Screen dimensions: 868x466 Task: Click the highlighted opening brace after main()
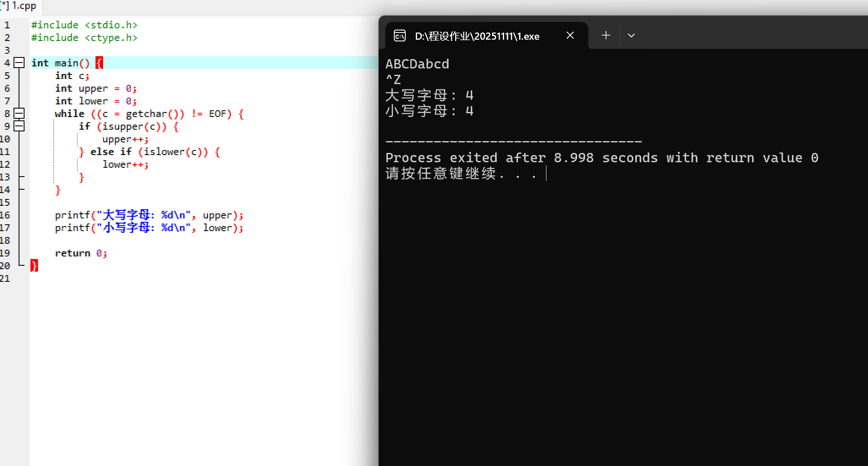coord(99,63)
